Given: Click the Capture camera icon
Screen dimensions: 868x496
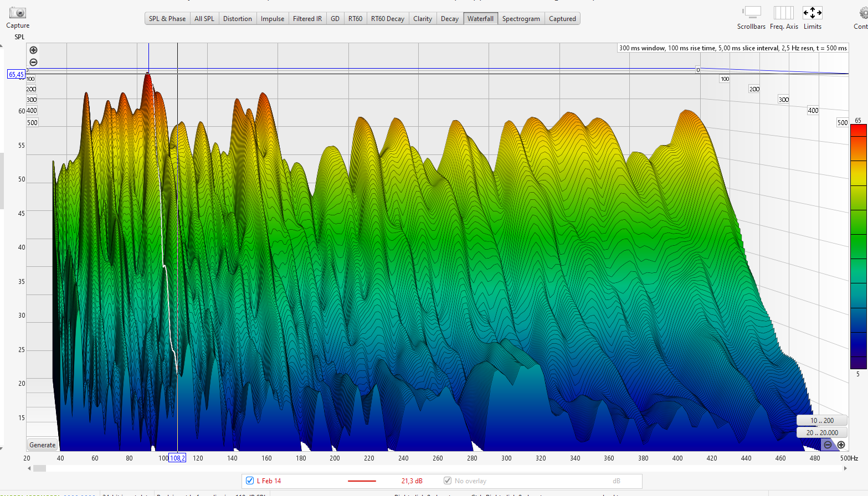Looking at the screenshot, I should [x=18, y=13].
